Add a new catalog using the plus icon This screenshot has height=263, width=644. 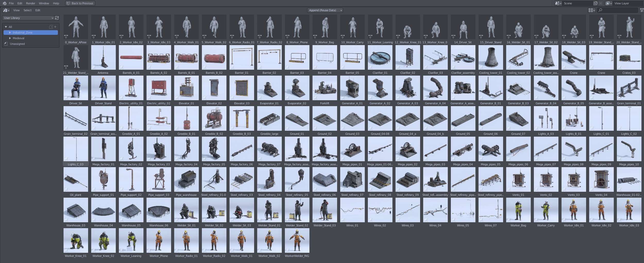pos(55,27)
